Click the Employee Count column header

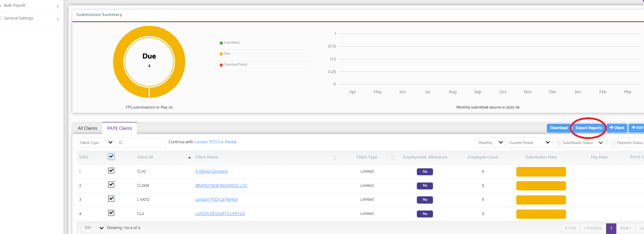tap(483, 157)
